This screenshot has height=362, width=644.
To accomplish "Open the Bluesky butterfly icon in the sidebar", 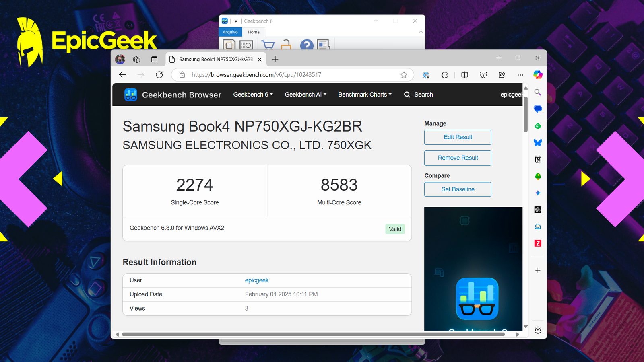I will click(x=538, y=142).
